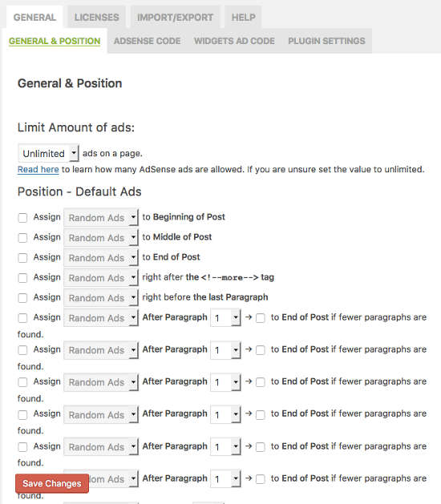
Task: Switch to the WIDGETS AD CODE sub-tab
Action: point(234,41)
